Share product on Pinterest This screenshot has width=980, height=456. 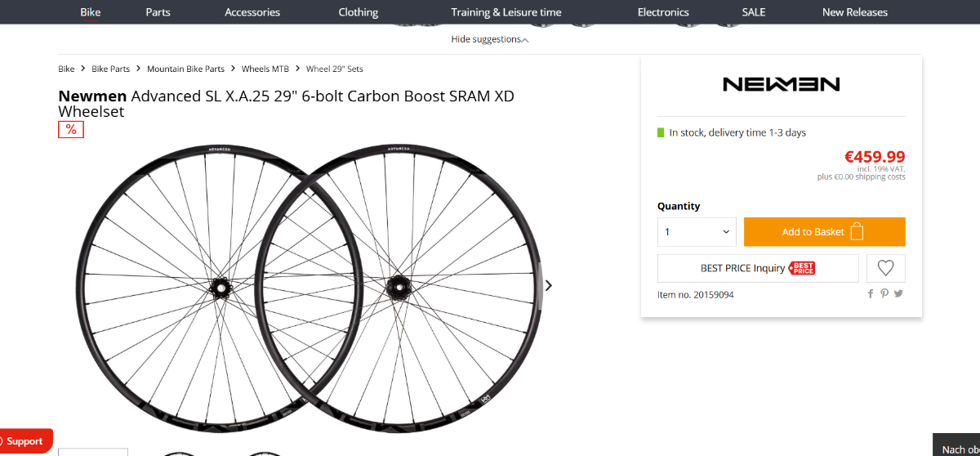[884, 294]
